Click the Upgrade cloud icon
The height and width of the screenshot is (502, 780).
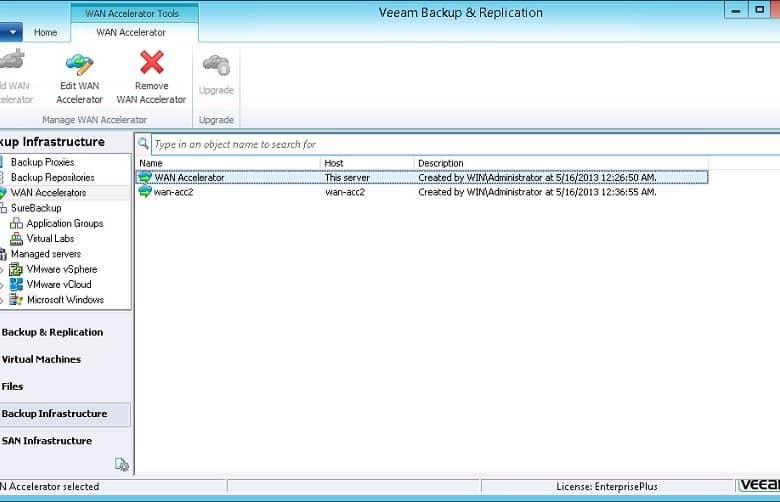216,65
